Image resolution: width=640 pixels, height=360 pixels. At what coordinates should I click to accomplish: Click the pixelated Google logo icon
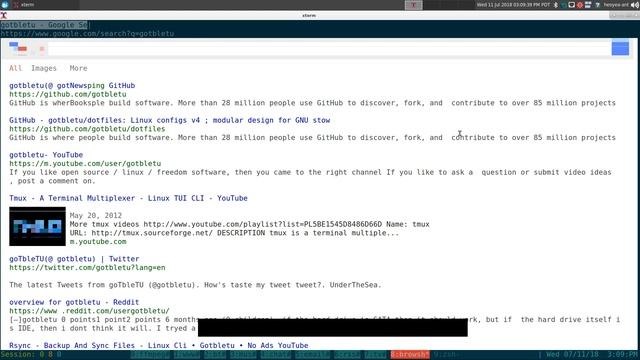[x=18, y=49]
